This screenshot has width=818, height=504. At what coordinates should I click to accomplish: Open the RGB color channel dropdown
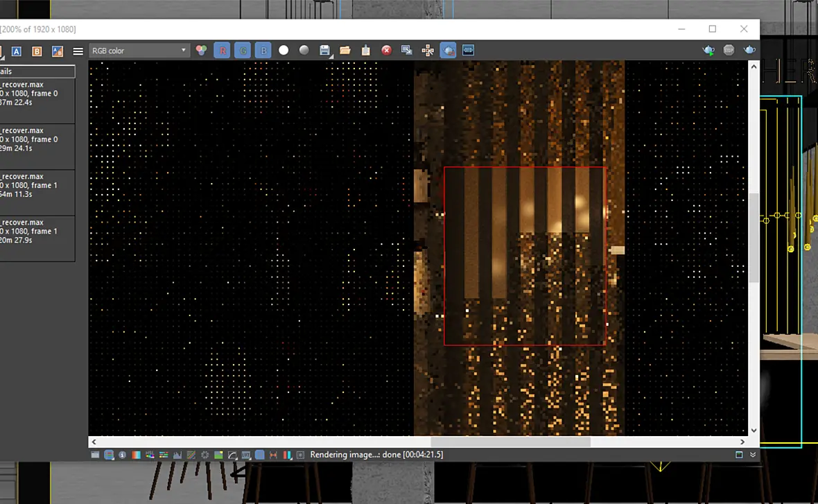pos(139,51)
